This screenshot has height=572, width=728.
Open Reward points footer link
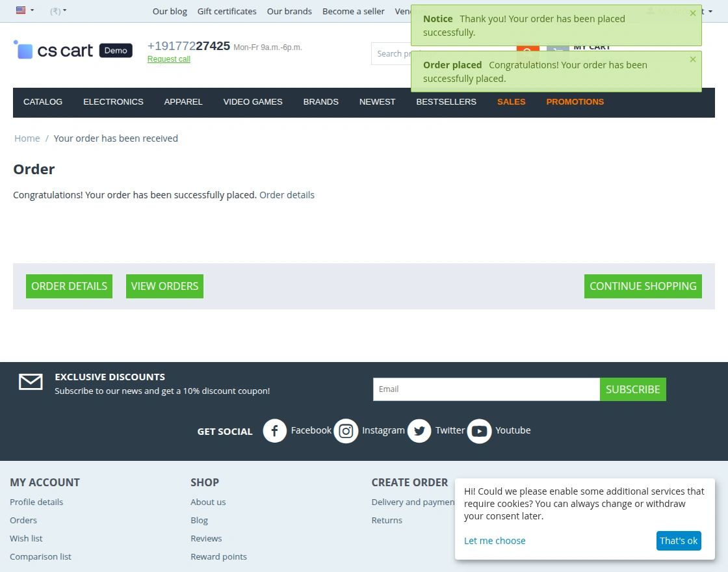tap(218, 556)
